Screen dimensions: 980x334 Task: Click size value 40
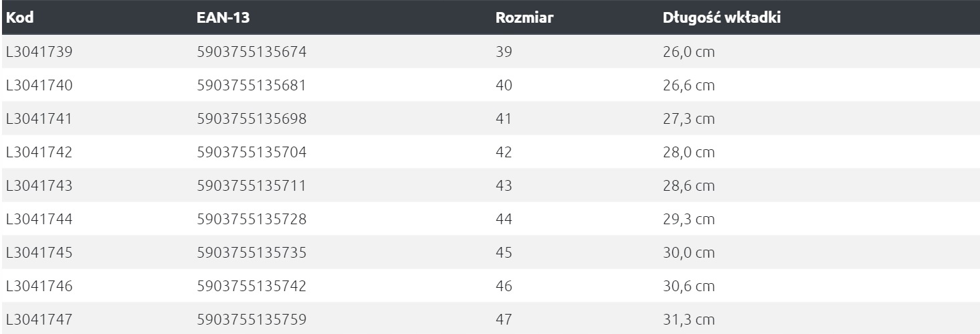tap(504, 85)
